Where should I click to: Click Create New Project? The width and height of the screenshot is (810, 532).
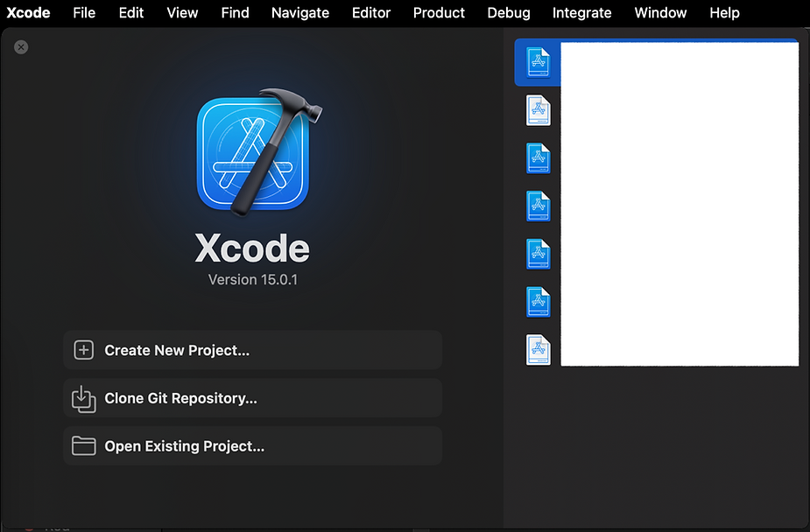click(x=178, y=349)
